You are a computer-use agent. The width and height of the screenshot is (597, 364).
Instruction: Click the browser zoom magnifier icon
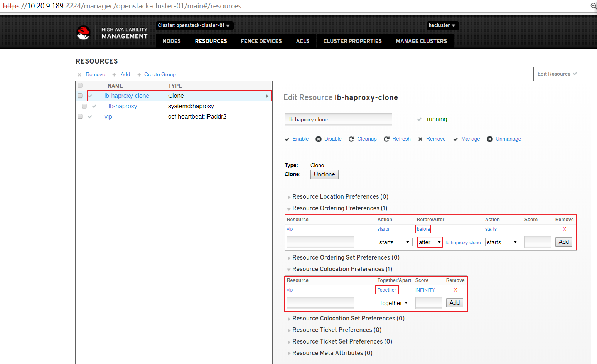pyautogui.click(x=594, y=6)
